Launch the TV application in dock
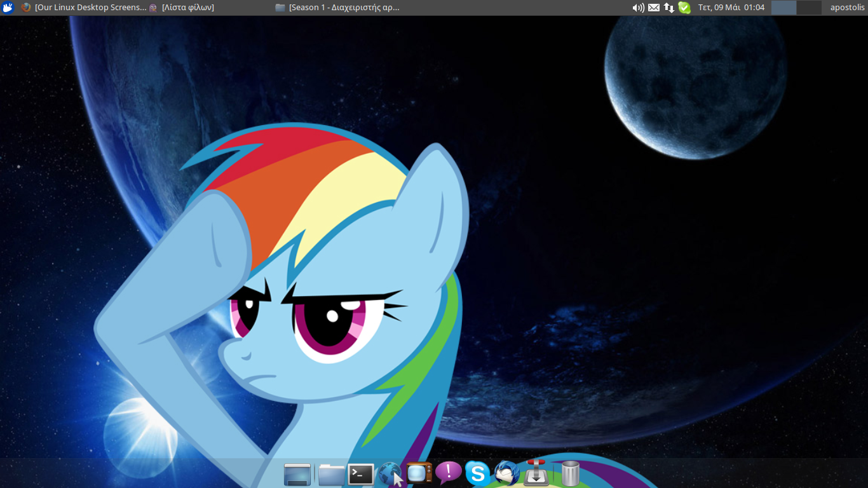 [419, 473]
